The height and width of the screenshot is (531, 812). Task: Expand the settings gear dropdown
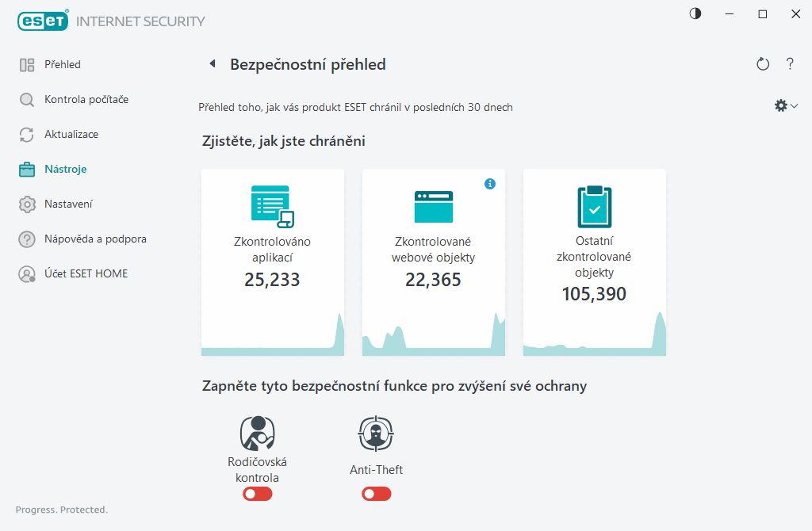(786, 105)
